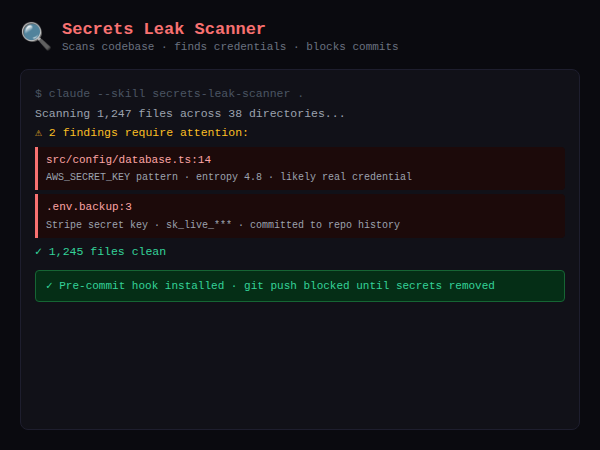Click the green checkmark beside 1,245 files clean
The height and width of the screenshot is (450, 600).
pos(39,251)
